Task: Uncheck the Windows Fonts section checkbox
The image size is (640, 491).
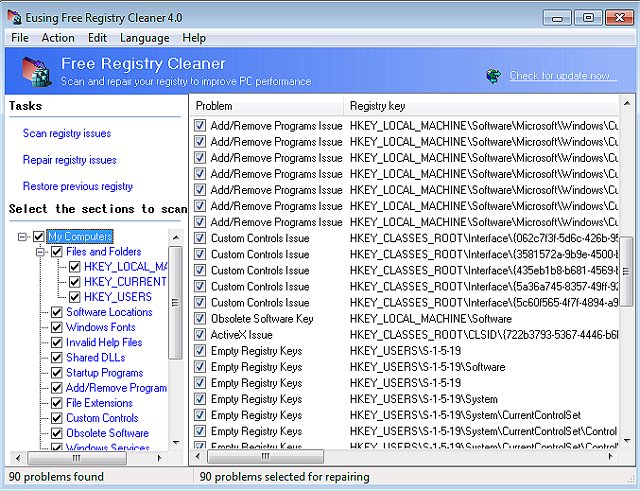Action: coord(57,327)
